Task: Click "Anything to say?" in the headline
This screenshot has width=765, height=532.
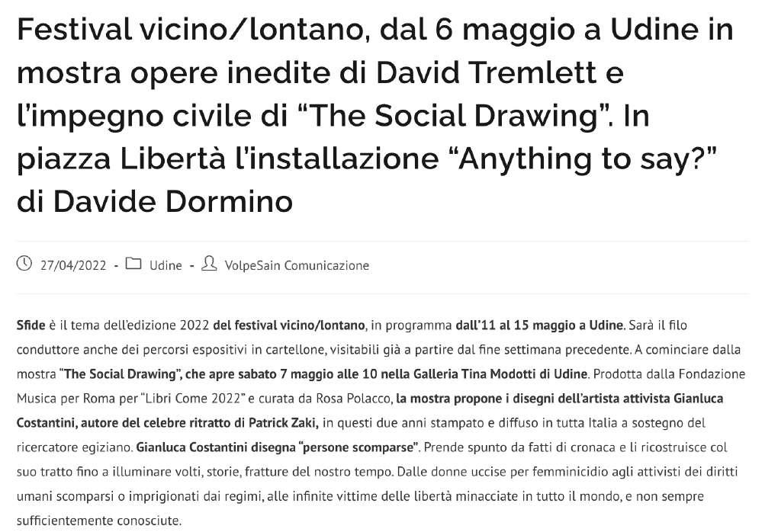Action: pos(587,159)
